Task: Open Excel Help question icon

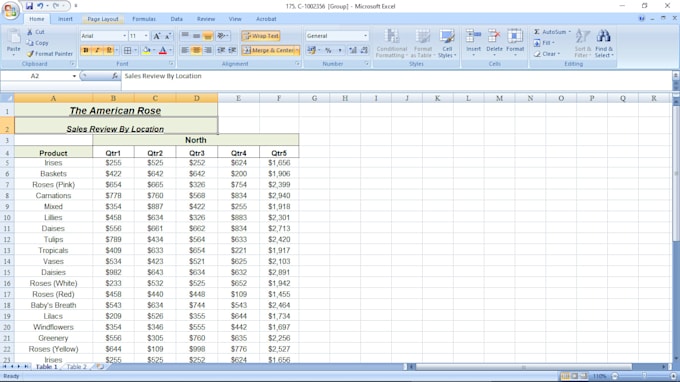Action: pos(641,19)
